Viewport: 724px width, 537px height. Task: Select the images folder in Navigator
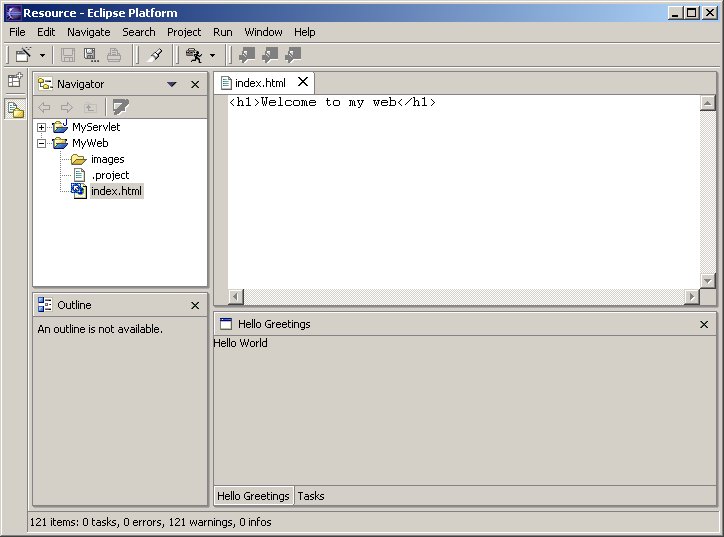(x=107, y=159)
